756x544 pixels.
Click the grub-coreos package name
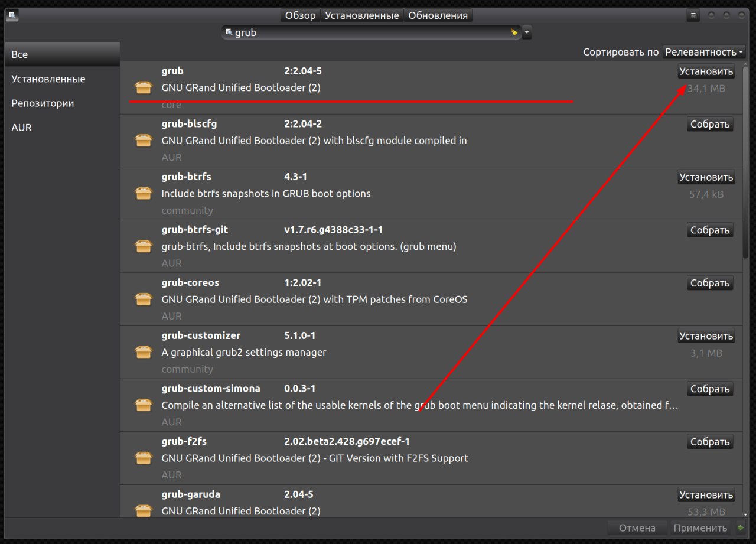(x=190, y=283)
